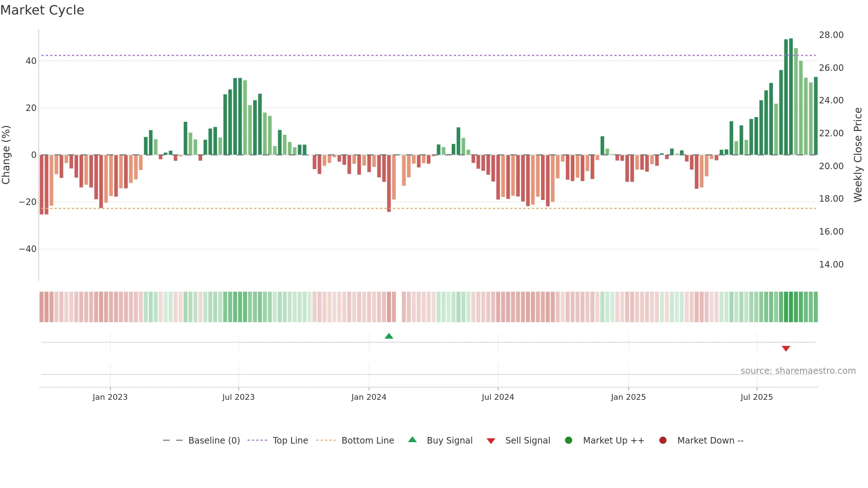
Task: Click the Weekly Close Price axis title
Action: coord(858,155)
